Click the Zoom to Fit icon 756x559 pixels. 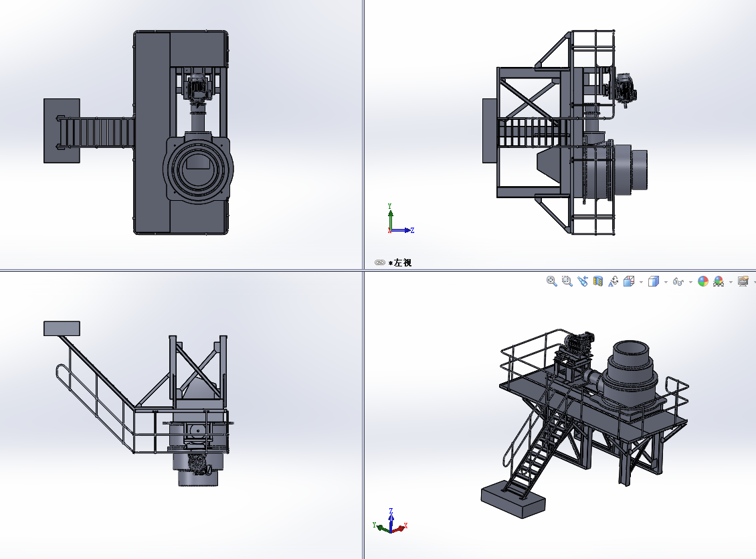coord(552,282)
